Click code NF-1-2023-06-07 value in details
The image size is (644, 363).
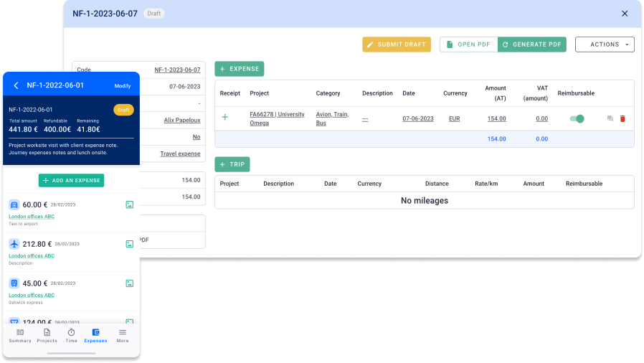pyautogui.click(x=177, y=70)
